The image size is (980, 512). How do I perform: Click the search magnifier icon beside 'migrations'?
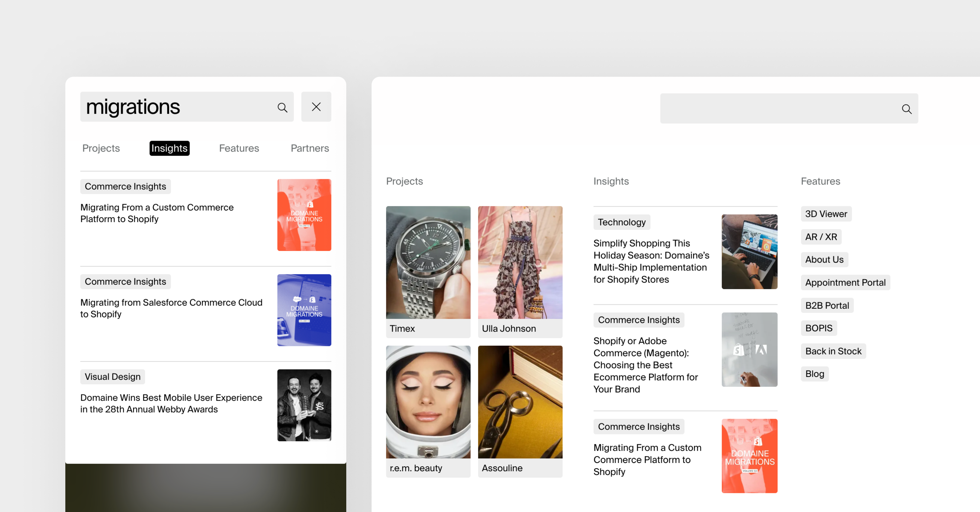tap(282, 107)
